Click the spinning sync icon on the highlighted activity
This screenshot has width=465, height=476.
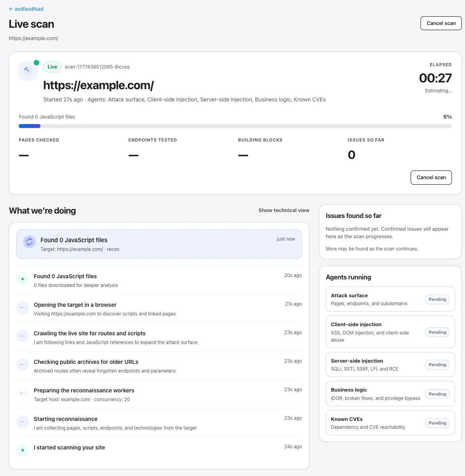(x=29, y=242)
